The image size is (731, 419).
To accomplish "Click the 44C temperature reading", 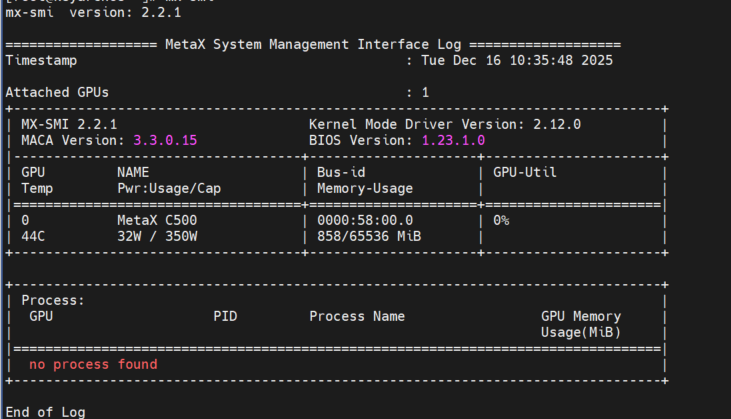I will [33, 236].
